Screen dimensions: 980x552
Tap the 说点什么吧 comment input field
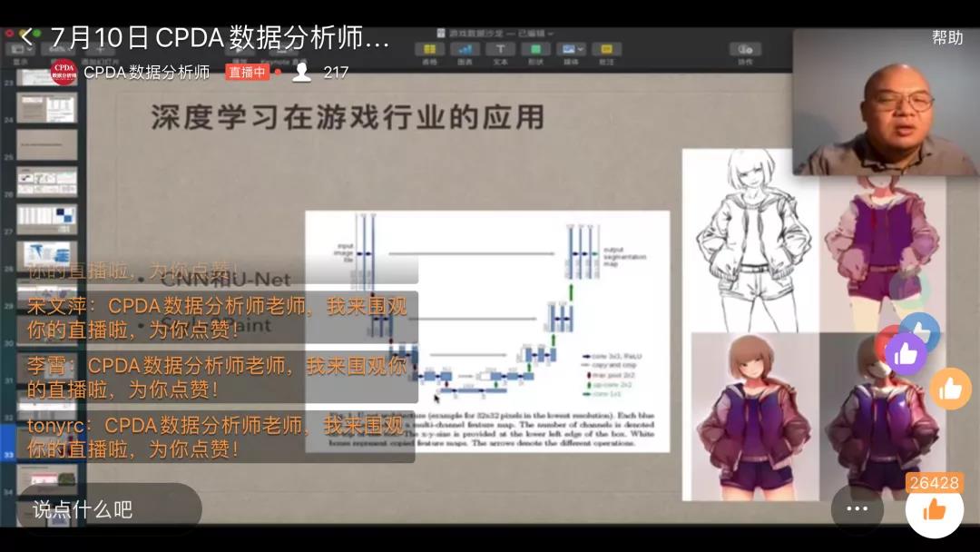(109, 508)
